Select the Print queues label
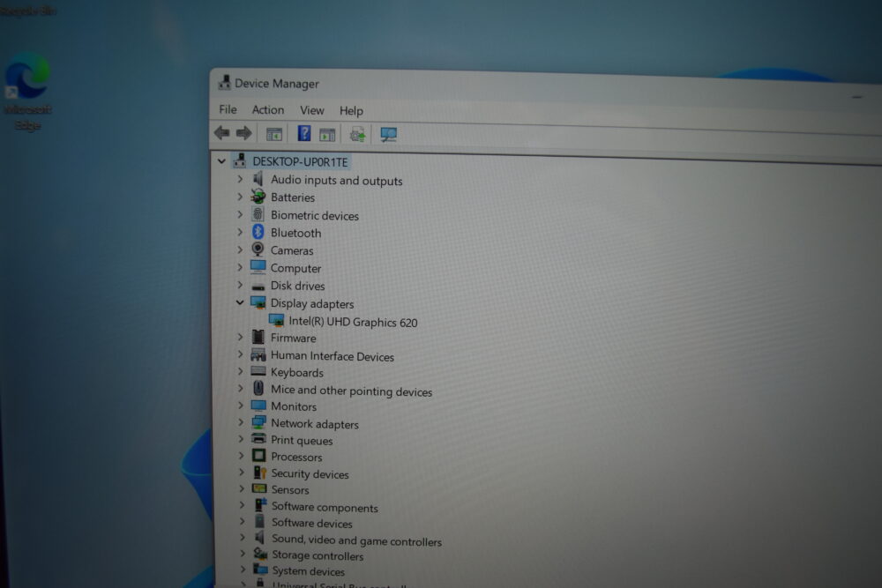 (x=302, y=441)
